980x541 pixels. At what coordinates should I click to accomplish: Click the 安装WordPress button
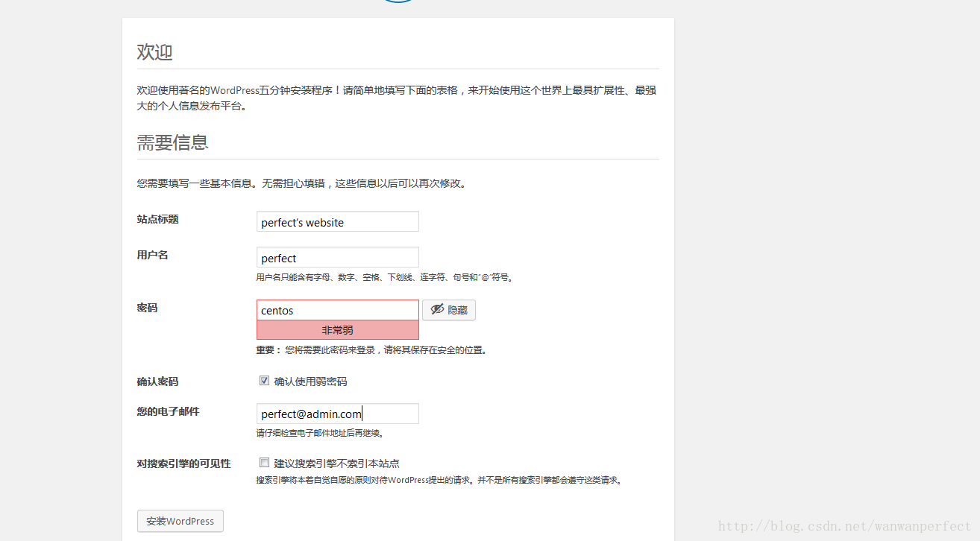(180, 521)
